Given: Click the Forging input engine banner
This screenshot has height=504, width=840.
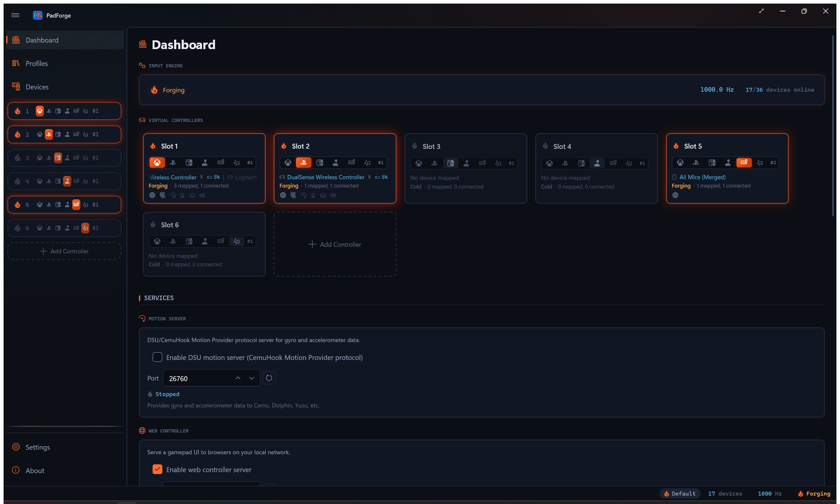Looking at the screenshot, I should (482, 90).
